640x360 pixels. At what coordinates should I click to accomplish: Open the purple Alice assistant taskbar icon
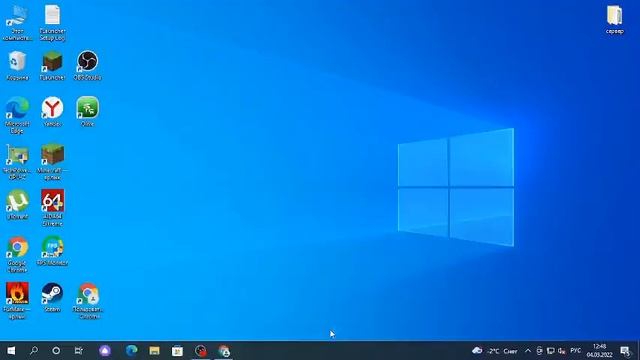pos(105,351)
